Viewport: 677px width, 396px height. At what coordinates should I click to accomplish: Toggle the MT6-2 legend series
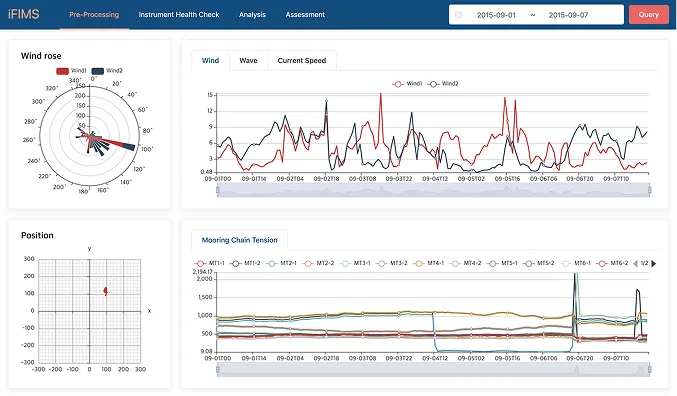pos(612,263)
